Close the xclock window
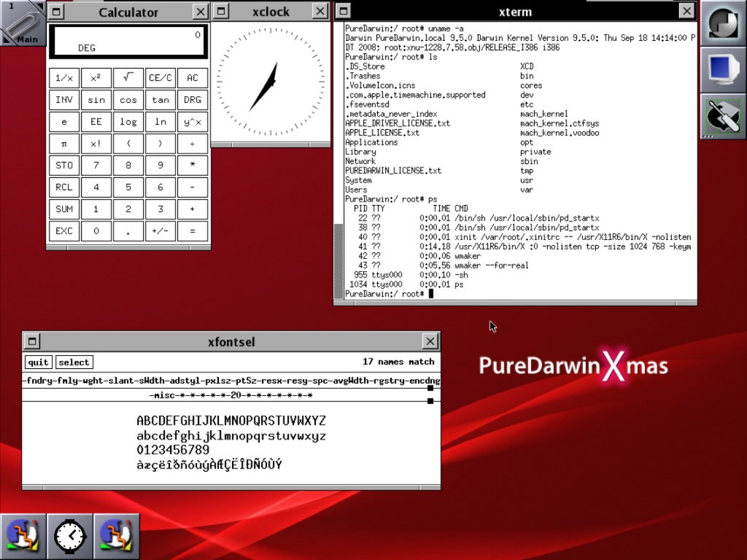The width and height of the screenshot is (747, 560). [320, 12]
